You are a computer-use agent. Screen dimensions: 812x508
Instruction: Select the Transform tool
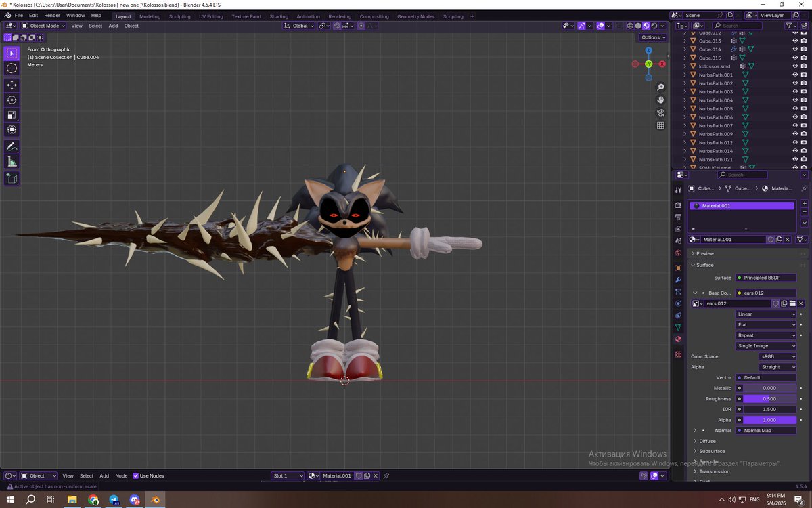click(x=12, y=129)
